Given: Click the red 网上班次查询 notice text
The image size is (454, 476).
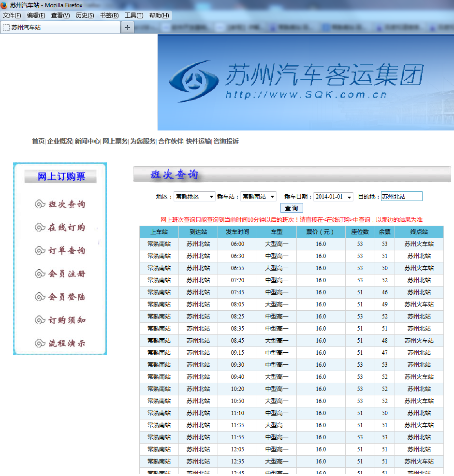Looking at the screenshot, I should [292, 220].
